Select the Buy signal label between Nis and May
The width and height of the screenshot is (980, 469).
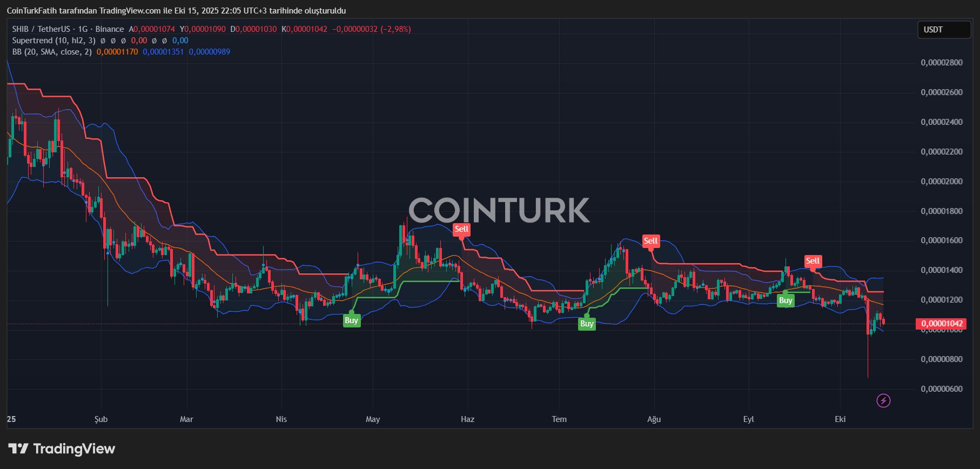pos(352,320)
